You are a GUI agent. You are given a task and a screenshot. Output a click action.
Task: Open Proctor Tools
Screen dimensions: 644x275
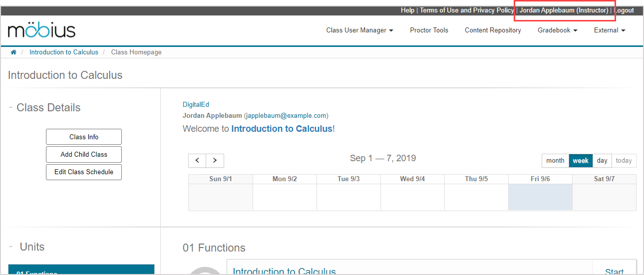click(x=429, y=30)
